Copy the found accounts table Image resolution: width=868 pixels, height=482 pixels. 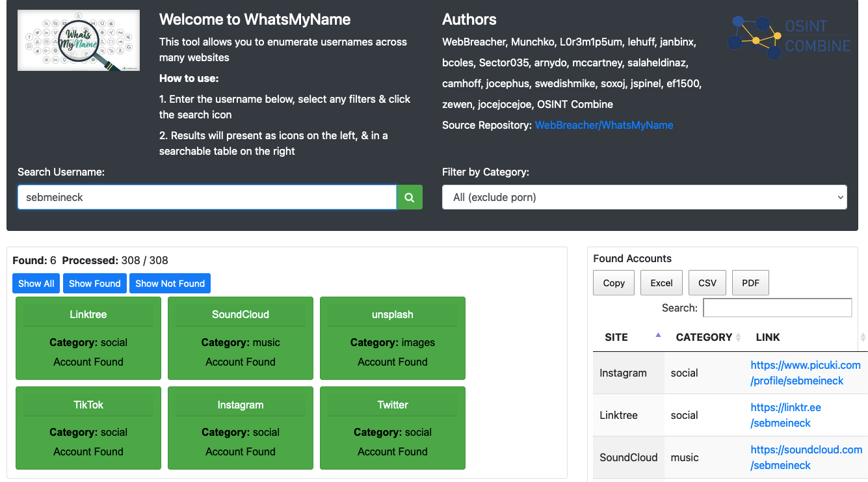(x=614, y=283)
